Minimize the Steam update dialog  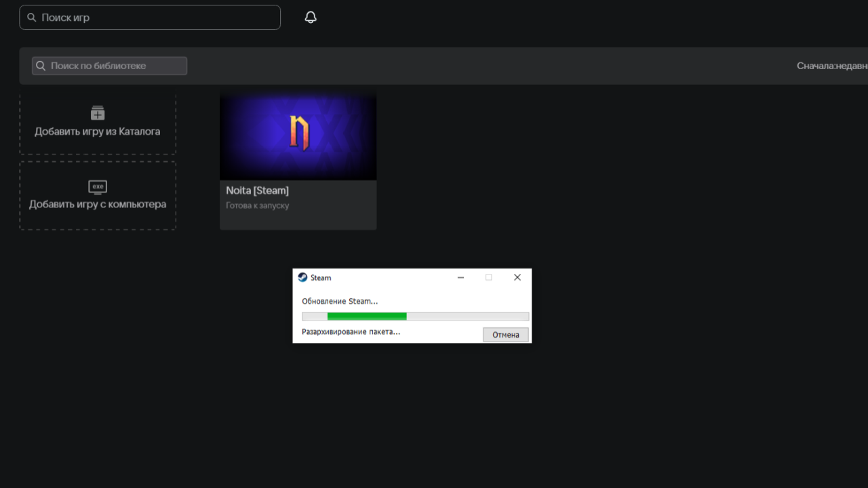[x=461, y=277]
